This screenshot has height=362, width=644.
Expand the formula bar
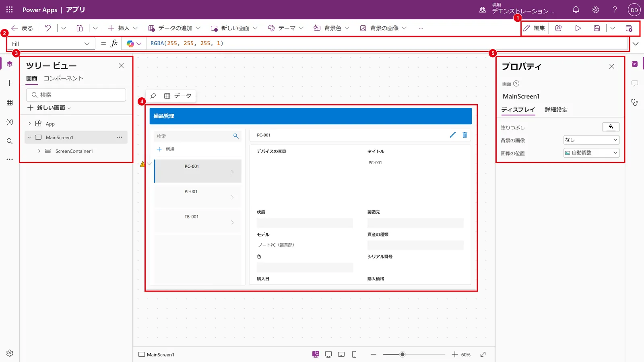636,43
